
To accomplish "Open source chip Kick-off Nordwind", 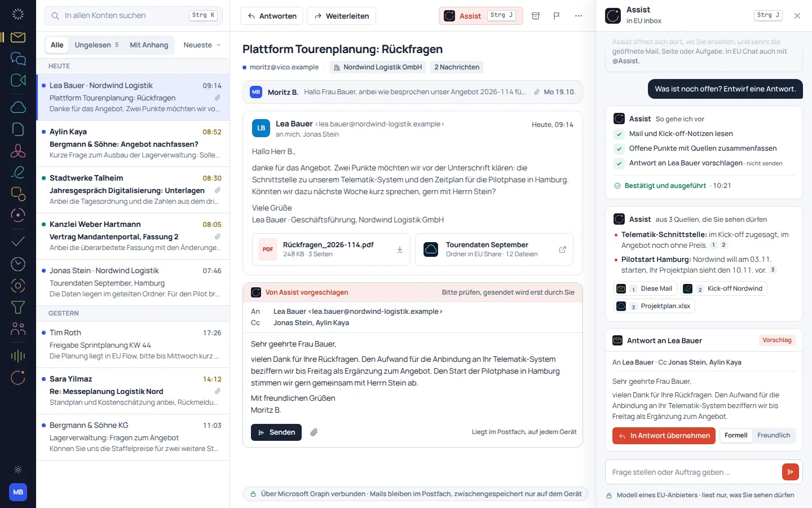I will tap(723, 288).
